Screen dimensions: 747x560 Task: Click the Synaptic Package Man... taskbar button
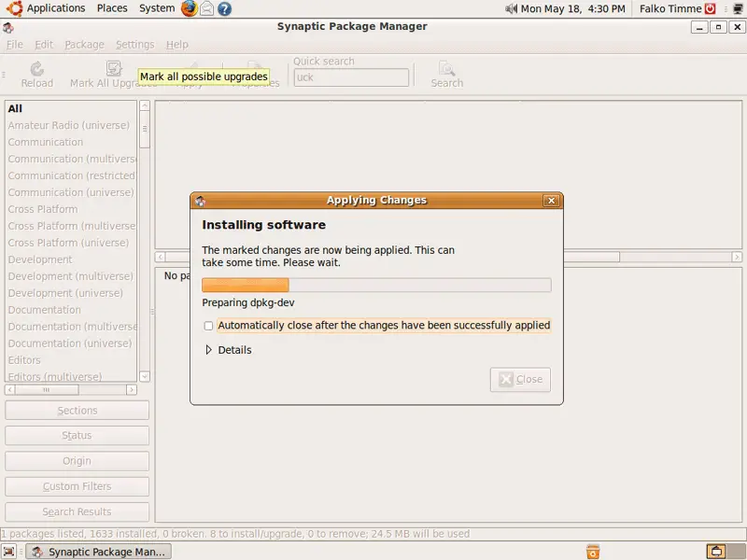(x=98, y=552)
